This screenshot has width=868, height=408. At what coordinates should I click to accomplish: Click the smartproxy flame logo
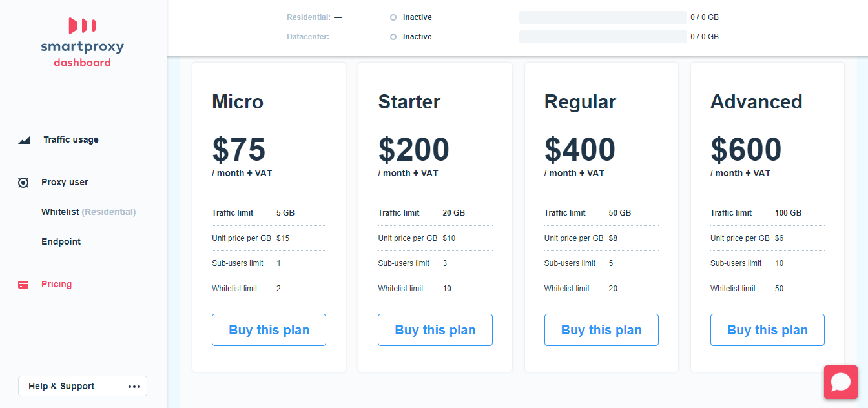coord(81,26)
